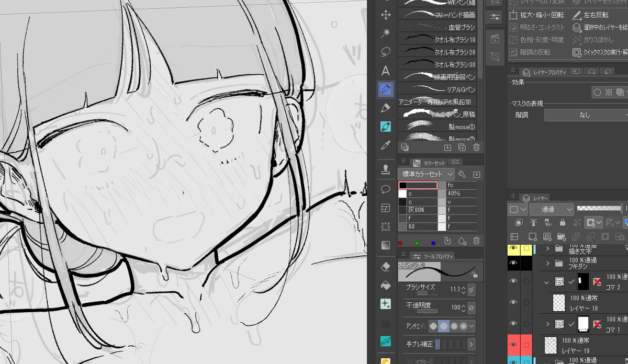Expand the anti-aliasing options dropdown
628x364 pixels.
point(472,326)
